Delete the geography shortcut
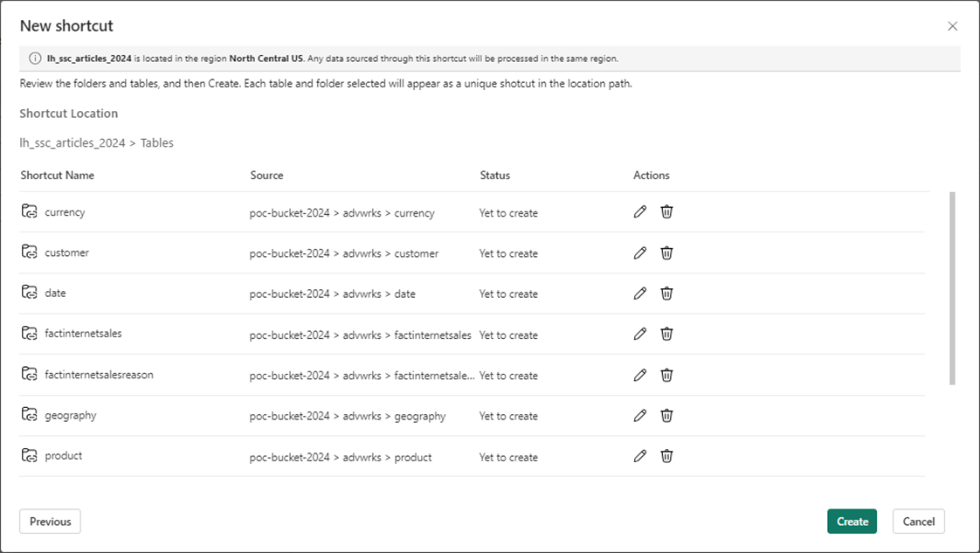Screen dimensions: 980x553 pos(666,416)
